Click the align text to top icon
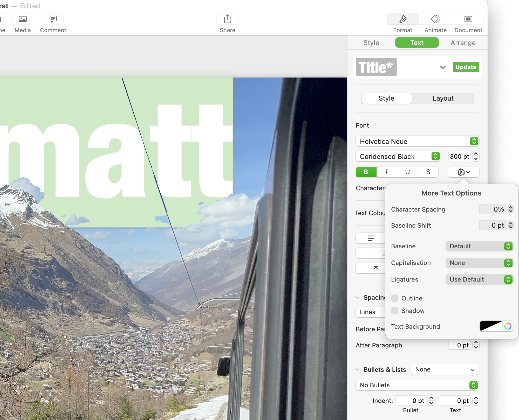The width and height of the screenshot is (519, 420). [376, 268]
